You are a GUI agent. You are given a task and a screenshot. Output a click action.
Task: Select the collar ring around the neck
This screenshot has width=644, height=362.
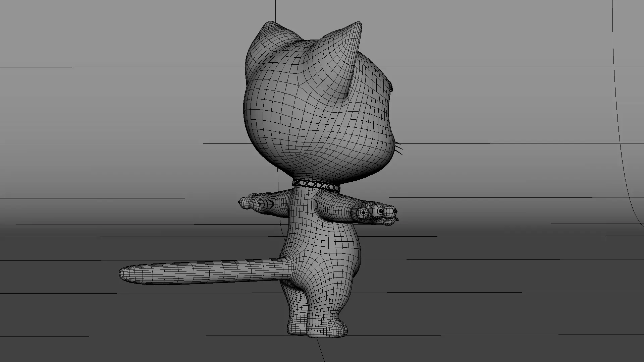click(316, 185)
